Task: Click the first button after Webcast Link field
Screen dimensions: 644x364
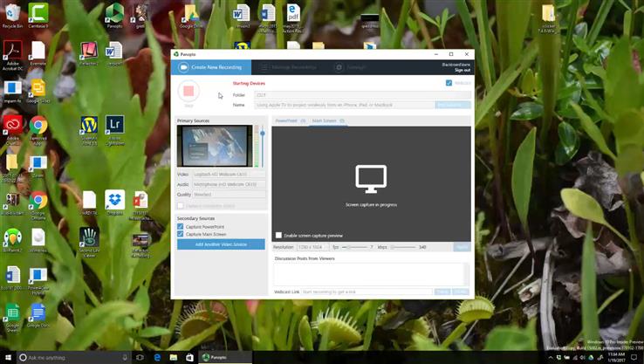Action: [442, 292]
